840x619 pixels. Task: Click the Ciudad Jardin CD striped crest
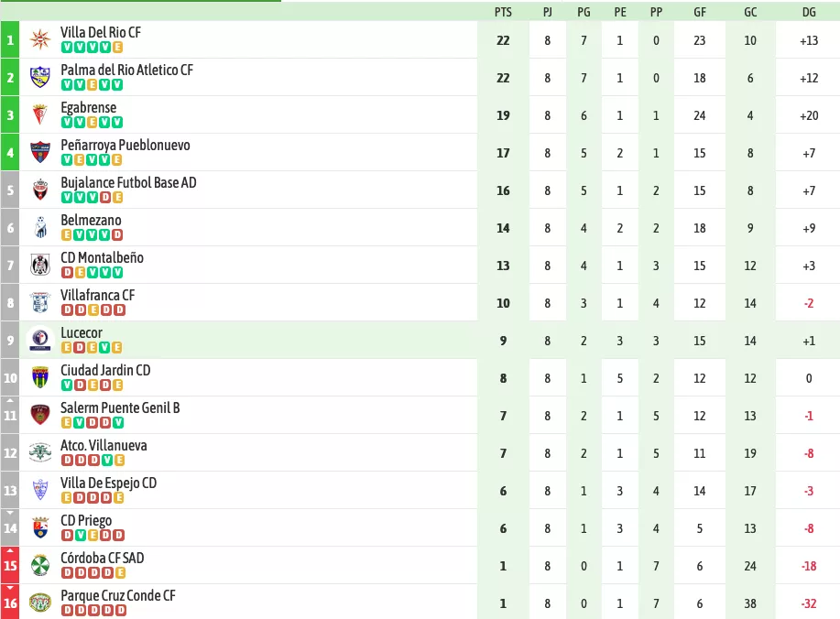point(40,377)
